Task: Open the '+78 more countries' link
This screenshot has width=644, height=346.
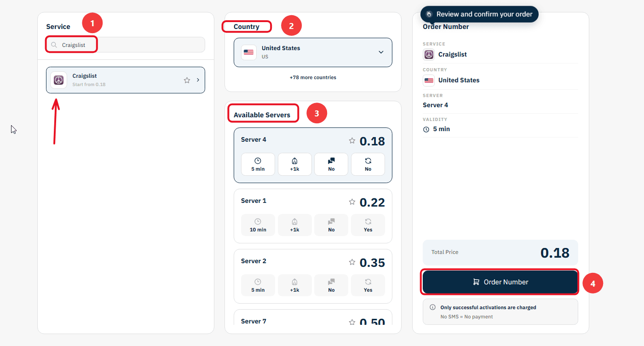Action: [313, 77]
